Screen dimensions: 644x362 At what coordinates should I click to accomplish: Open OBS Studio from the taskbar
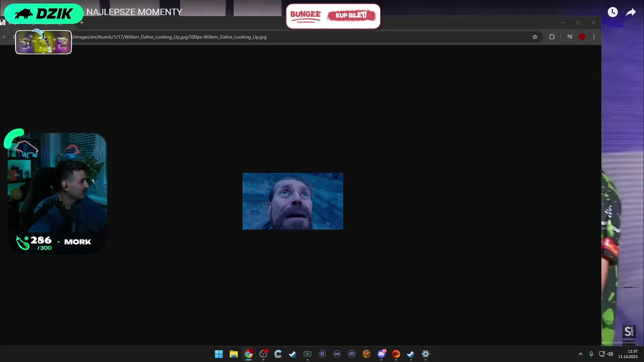click(x=263, y=354)
